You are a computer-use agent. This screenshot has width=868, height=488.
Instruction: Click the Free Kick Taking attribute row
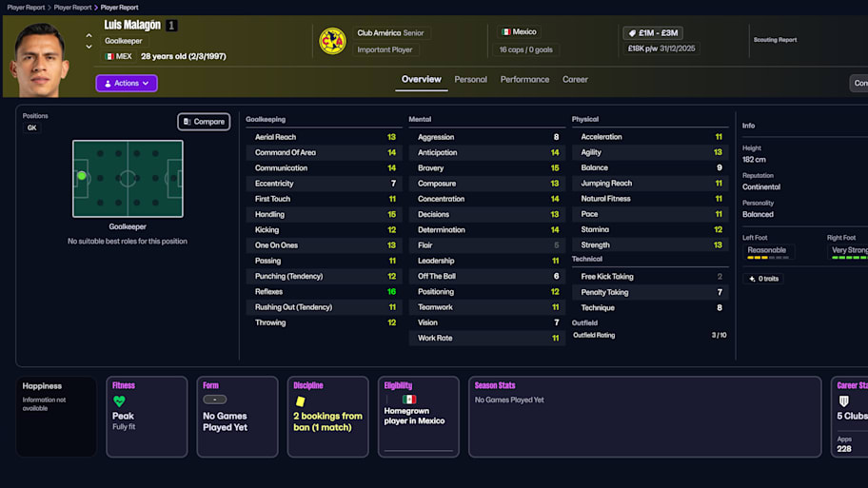[650, 277]
